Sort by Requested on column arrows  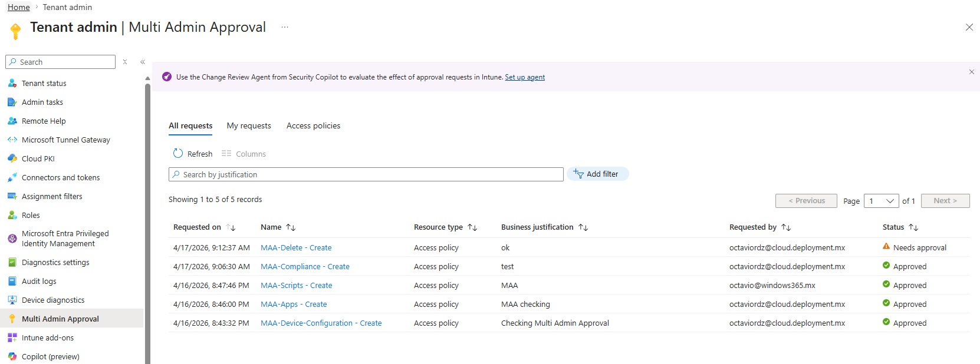point(231,227)
